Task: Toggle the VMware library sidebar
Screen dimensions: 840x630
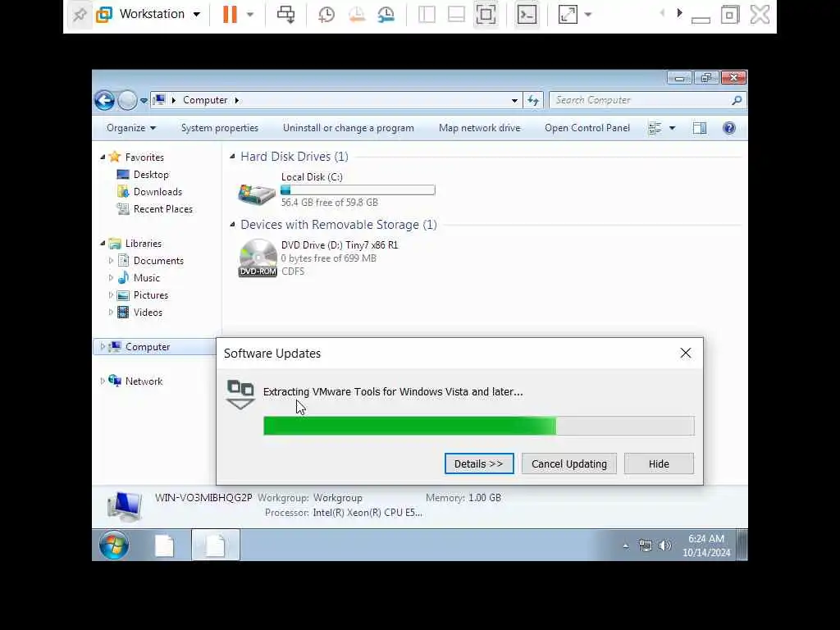Action: tap(427, 15)
